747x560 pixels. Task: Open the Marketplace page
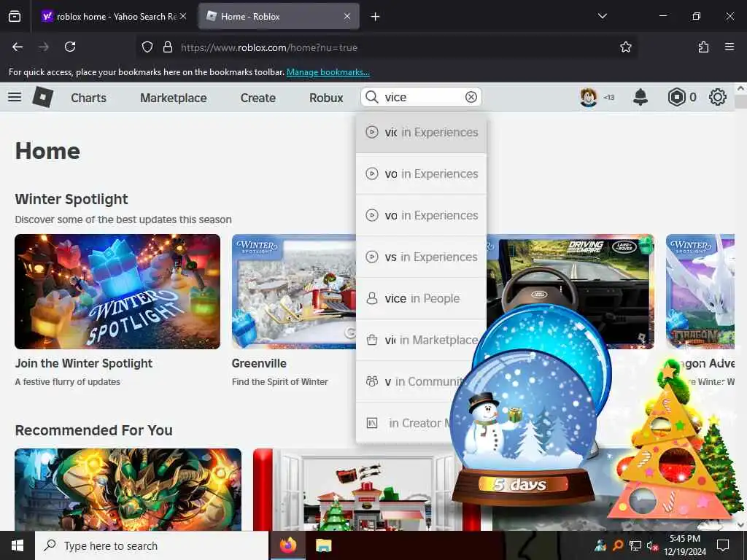tap(174, 98)
